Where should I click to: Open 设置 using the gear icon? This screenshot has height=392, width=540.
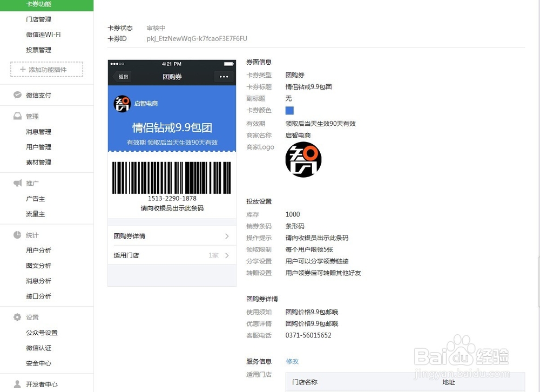(17, 317)
